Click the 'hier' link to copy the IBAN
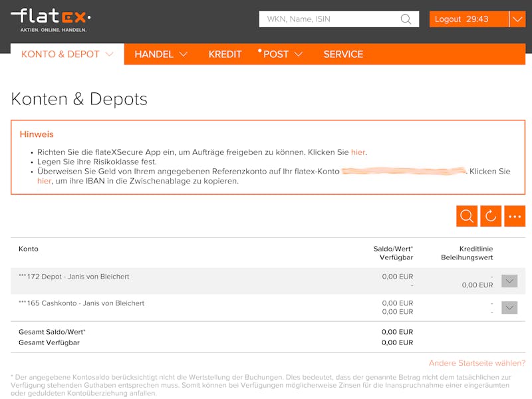This screenshot has width=532, height=399. pos(44,181)
